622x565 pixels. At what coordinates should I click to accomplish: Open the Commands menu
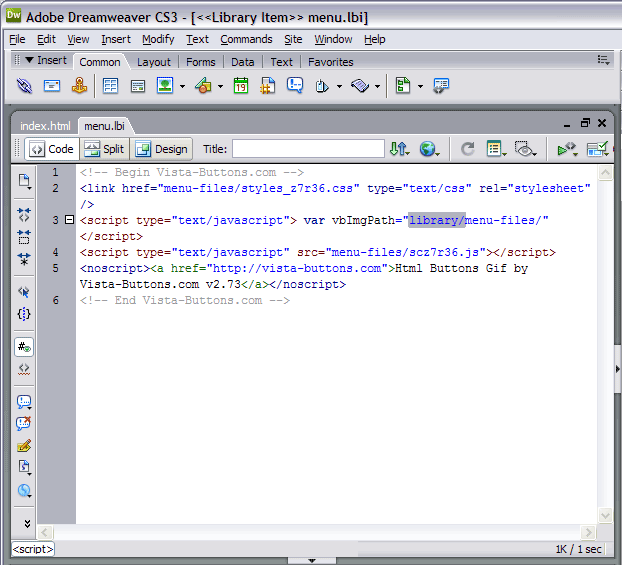(246, 39)
